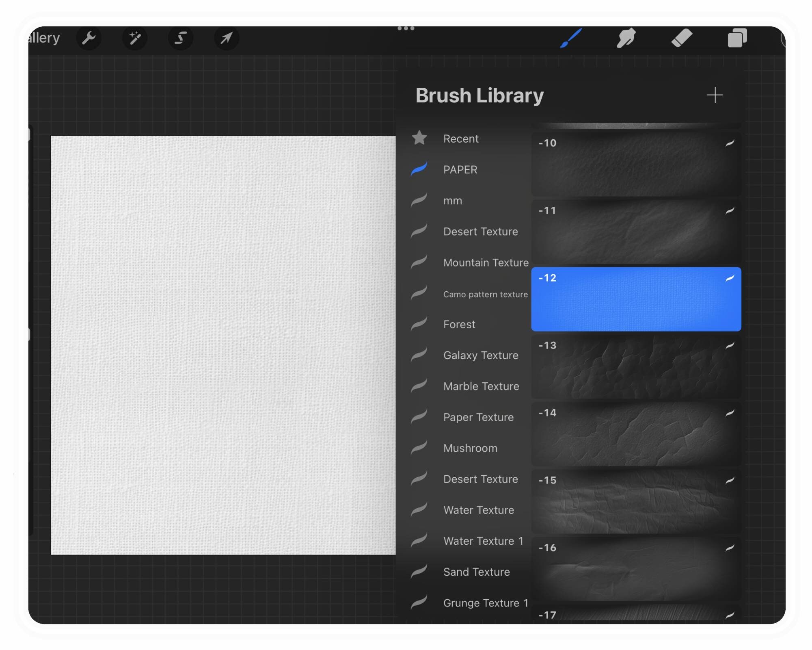Viewport: 812px width, 650px height.
Task: Select the Eraser tool
Action: coord(682,38)
